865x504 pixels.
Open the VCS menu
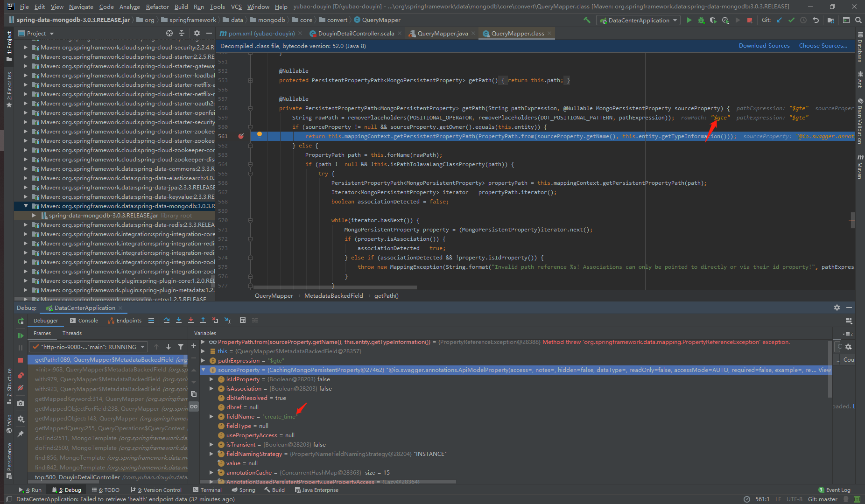coord(236,7)
